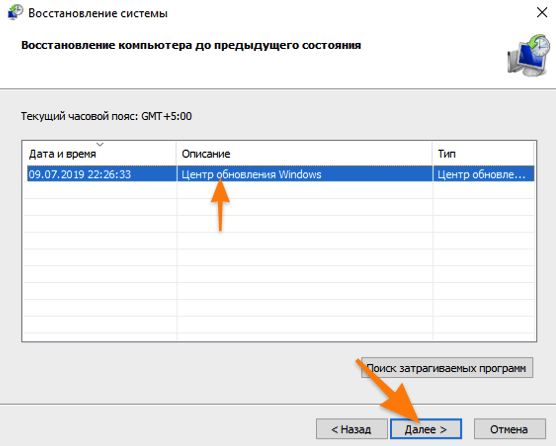Close the System Restore window
This screenshot has height=446, width=556.
point(542,13)
